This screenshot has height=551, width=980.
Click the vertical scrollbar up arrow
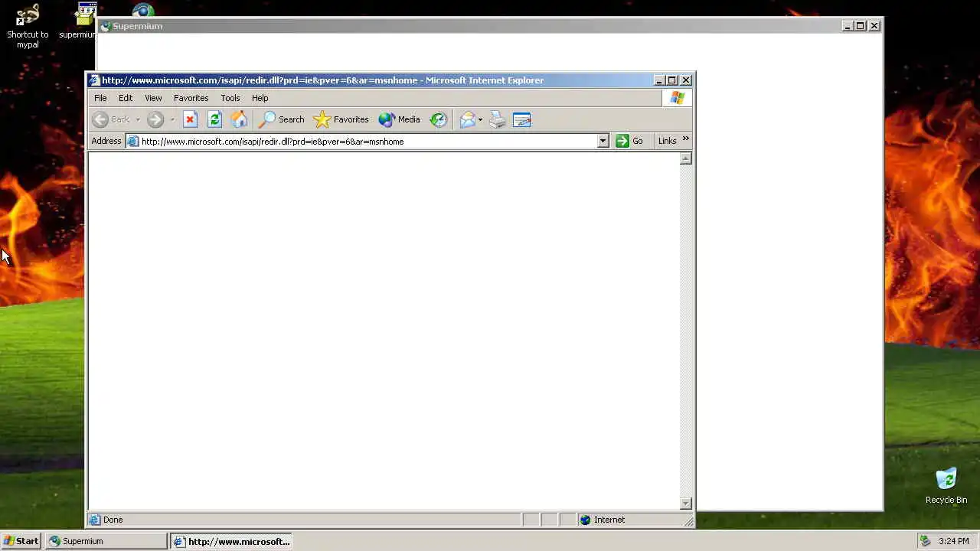[686, 158]
